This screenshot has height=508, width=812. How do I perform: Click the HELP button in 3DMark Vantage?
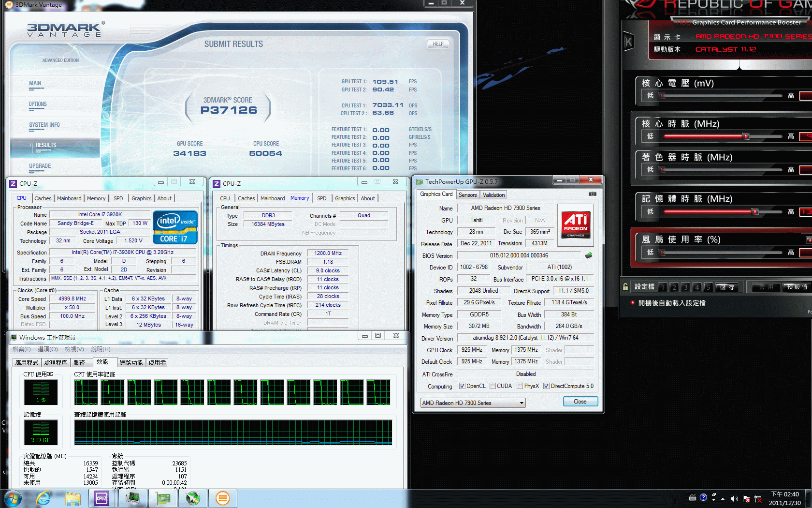438,44
